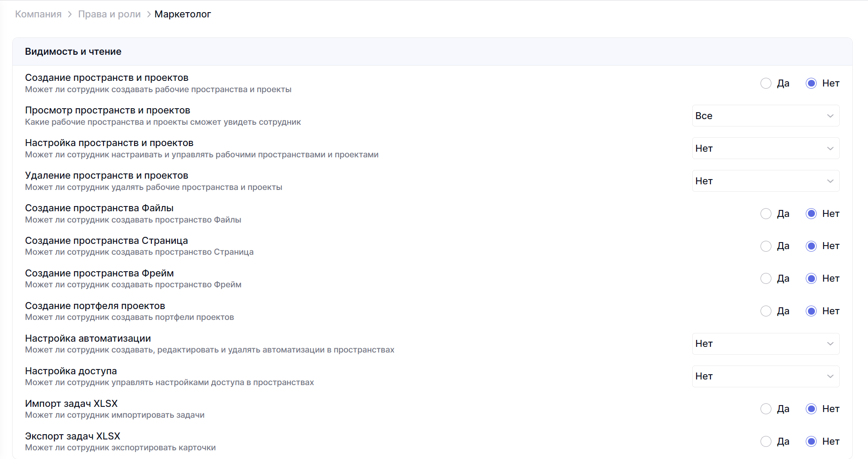The height and width of the screenshot is (459, 868).
Task: Open the Компания breadcrumb link
Action: pos(38,14)
